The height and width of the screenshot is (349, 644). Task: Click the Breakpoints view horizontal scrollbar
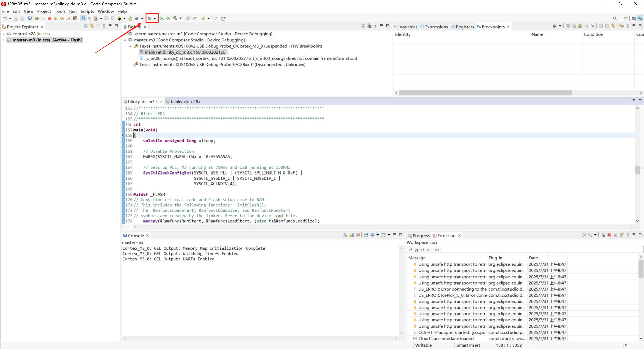[485, 93]
